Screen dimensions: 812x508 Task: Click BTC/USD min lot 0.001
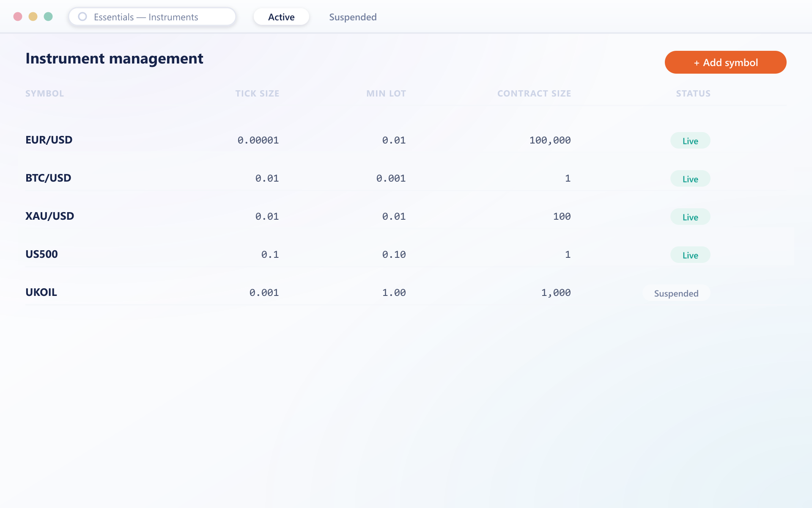click(x=391, y=178)
